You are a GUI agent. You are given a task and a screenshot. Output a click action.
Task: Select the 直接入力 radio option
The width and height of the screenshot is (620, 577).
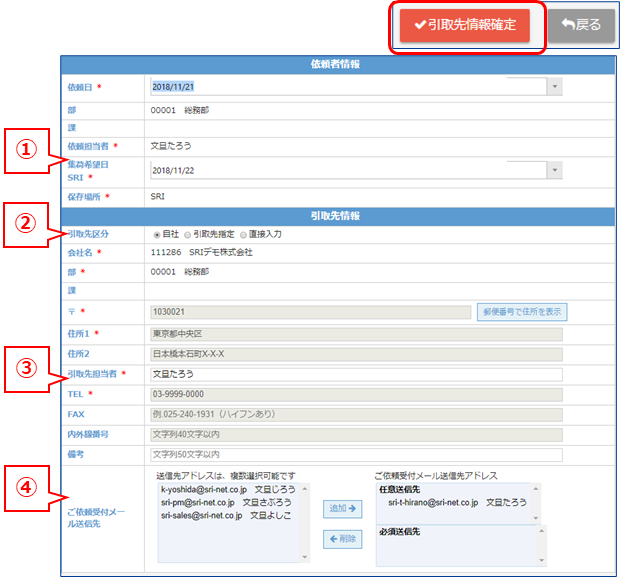tap(242, 234)
